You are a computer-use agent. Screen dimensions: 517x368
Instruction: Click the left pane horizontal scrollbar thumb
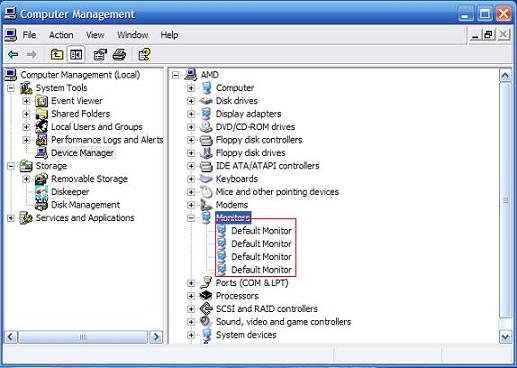[x=83, y=337]
